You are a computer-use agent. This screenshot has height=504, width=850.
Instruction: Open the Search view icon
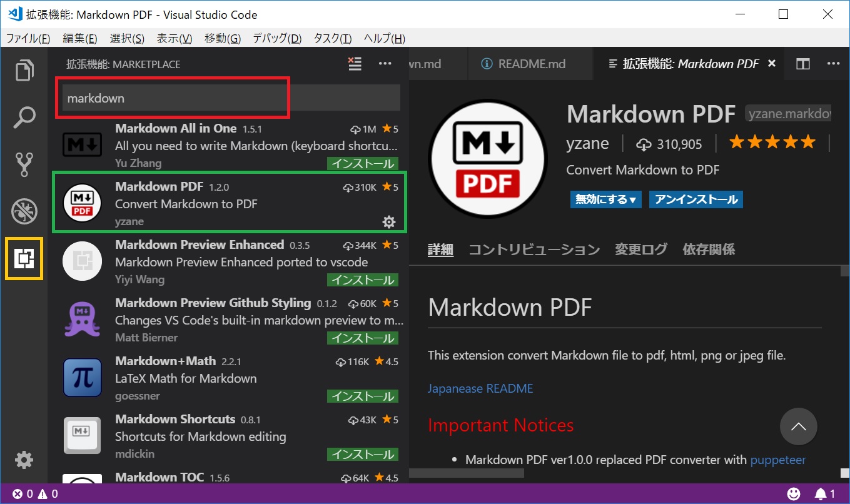pos(24,117)
